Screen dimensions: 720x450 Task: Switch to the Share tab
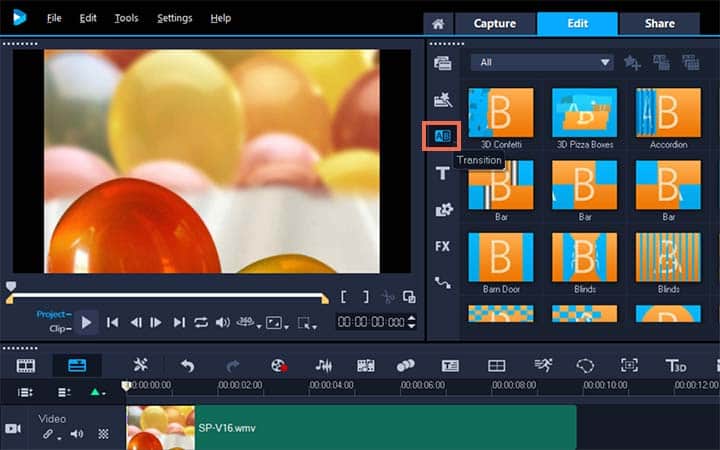tap(659, 24)
